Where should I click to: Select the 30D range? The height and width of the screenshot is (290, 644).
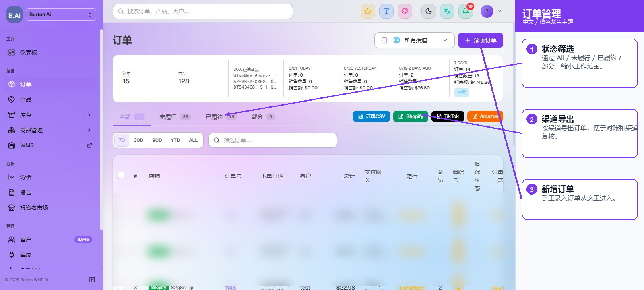pyautogui.click(x=138, y=140)
